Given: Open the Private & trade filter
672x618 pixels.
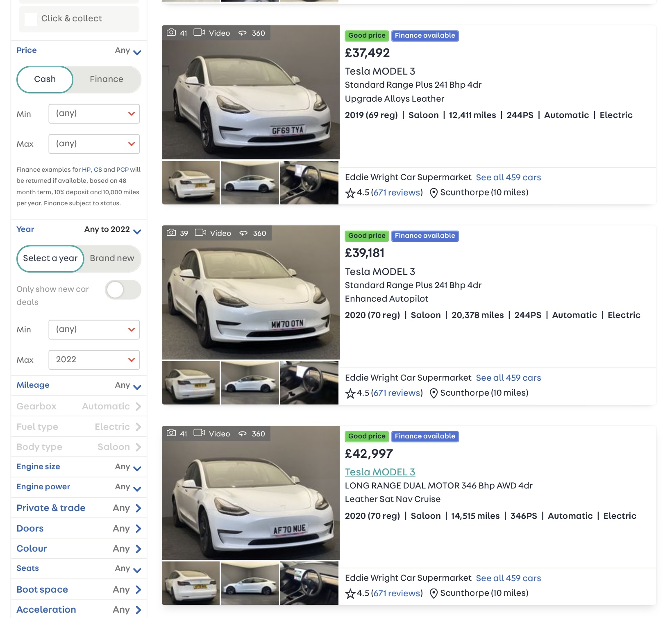Looking at the screenshot, I should (79, 508).
